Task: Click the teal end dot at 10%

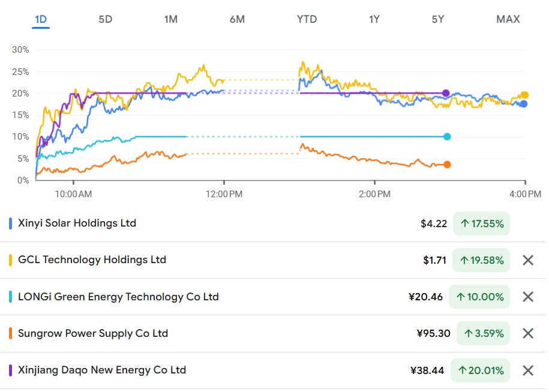Action: tap(447, 137)
